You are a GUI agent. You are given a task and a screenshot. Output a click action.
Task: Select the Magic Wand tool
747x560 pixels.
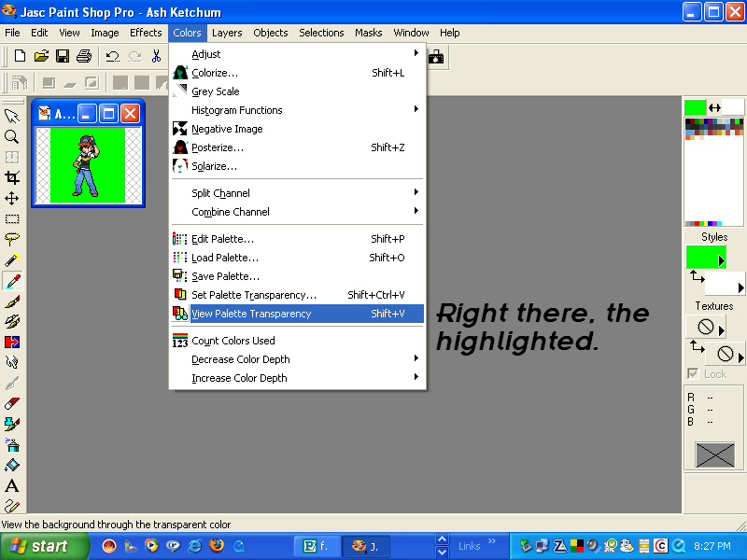coord(12,260)
